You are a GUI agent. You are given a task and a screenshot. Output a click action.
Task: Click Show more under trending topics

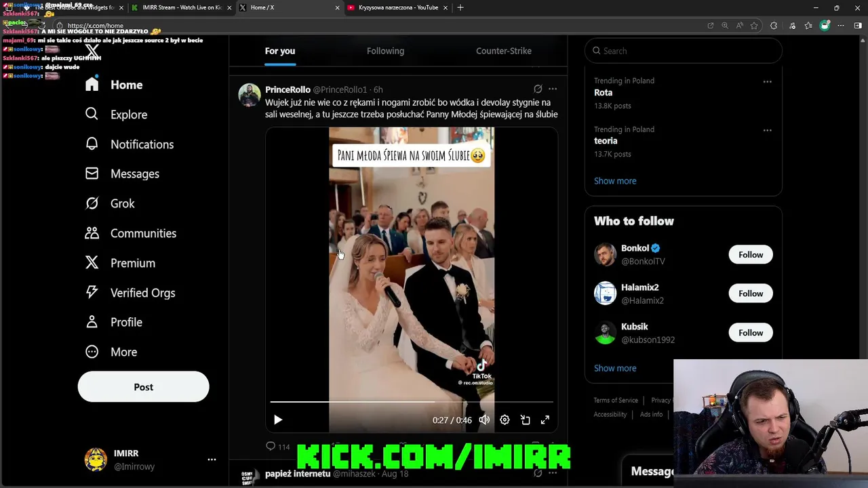[x=615, y=181]
